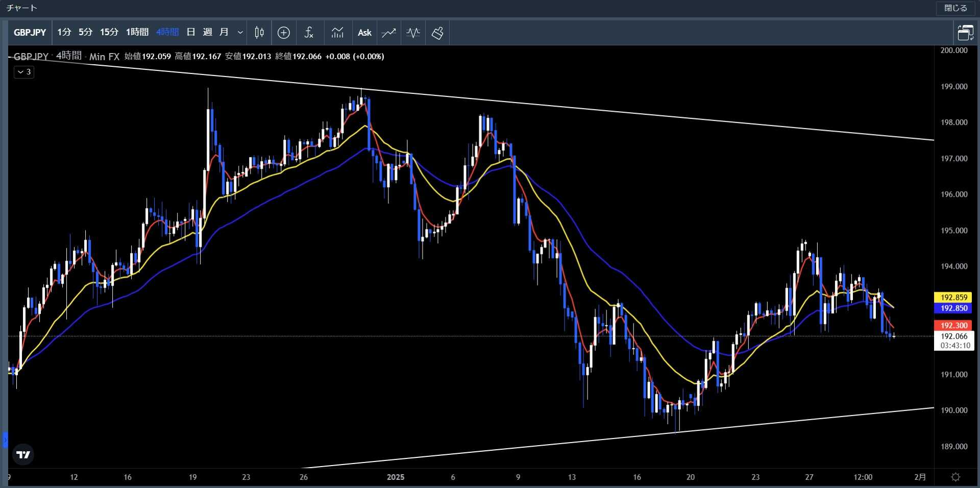The width and height of the screenshot is (980, 488).
Task: Click the 終値192.066 close value text
Action: [299, 56]
